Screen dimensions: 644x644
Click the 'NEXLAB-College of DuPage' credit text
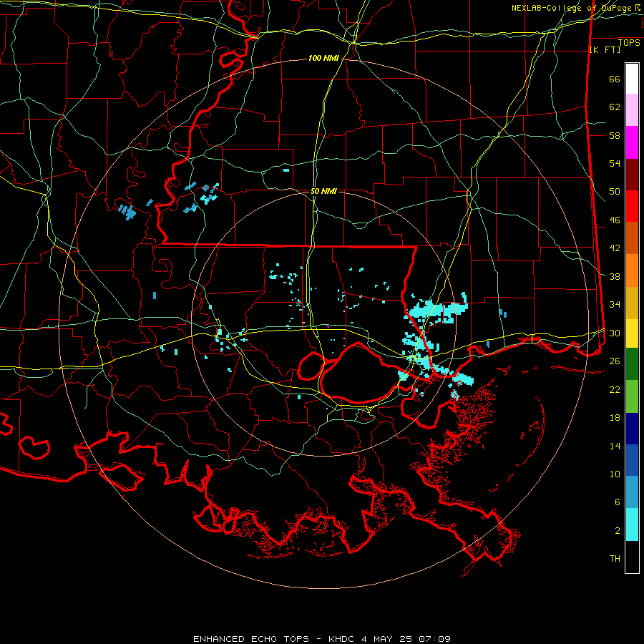coord(572,8)
